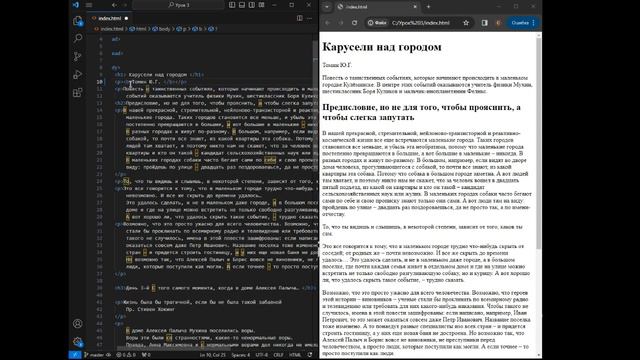Open the Explorer view in VS Code
Image resolution: width=640 pixels, height=360 pixels.
tap(78, 21)
